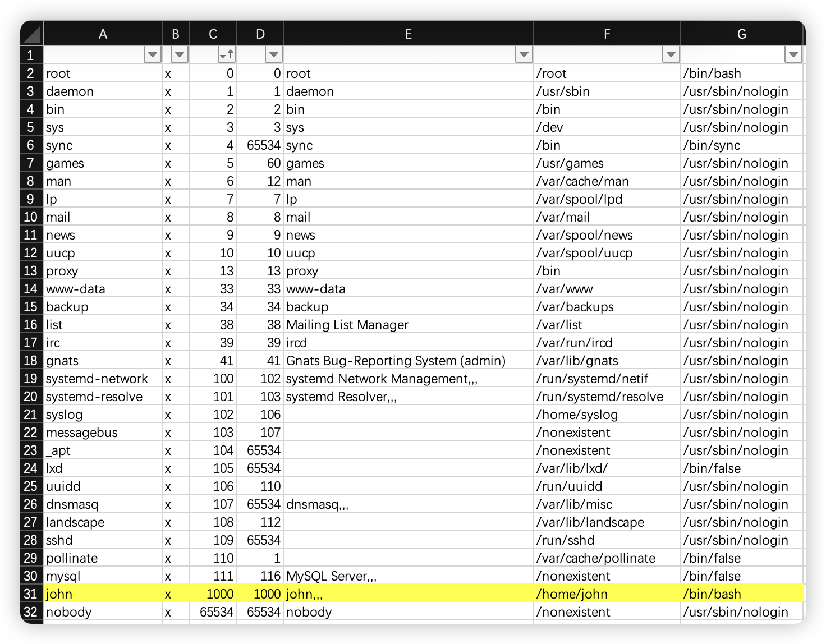Viewport: 826px width, 644px height.
Task: Select the "/run/systemd/netif" cell
Action: (607, 379)
